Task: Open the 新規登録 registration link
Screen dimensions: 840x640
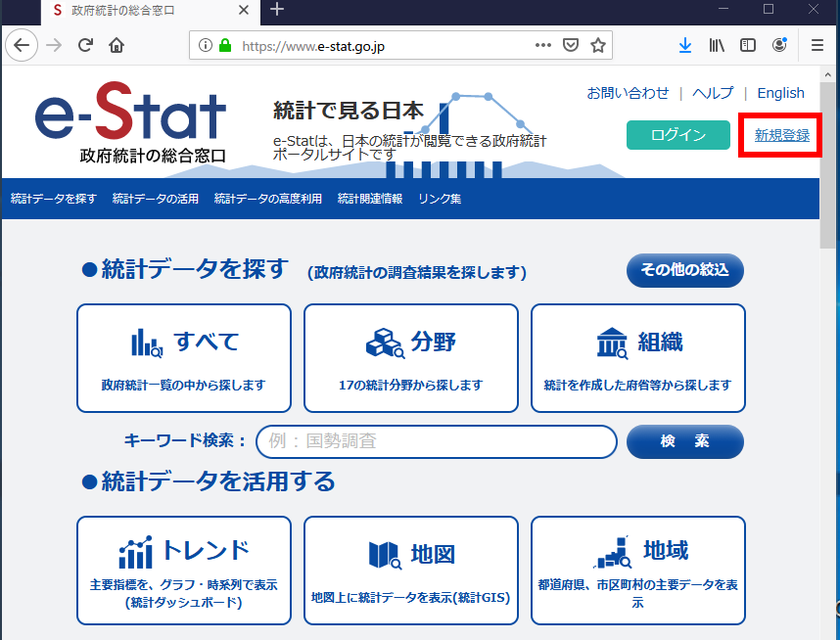Action: (x=782, y=135)
